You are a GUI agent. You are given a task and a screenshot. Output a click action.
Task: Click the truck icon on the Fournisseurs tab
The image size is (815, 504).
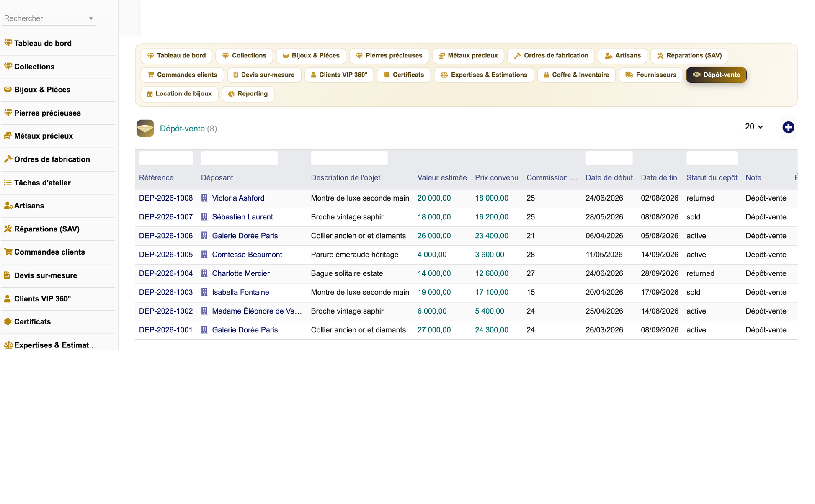(629, 75)
